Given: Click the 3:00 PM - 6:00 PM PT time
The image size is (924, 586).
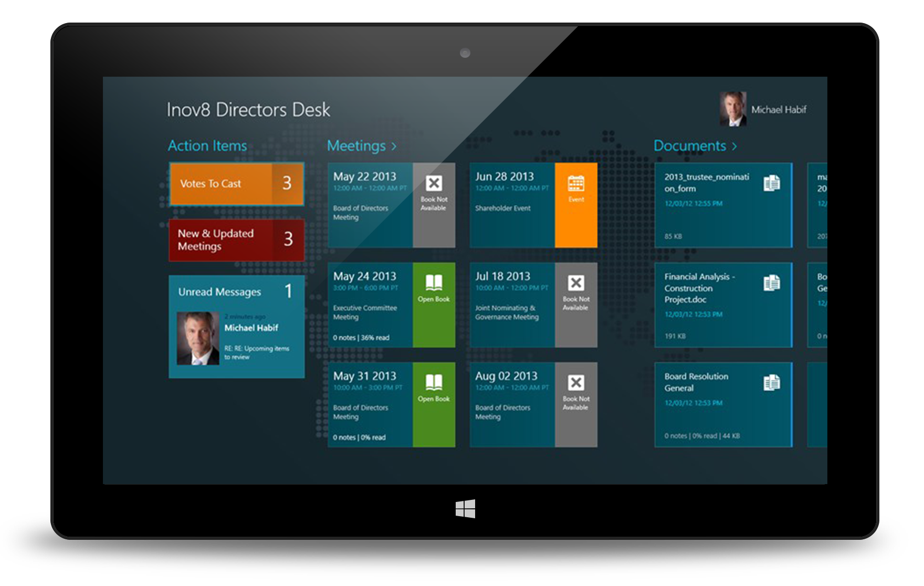Looking at the screenshot, I should (365, 288).
